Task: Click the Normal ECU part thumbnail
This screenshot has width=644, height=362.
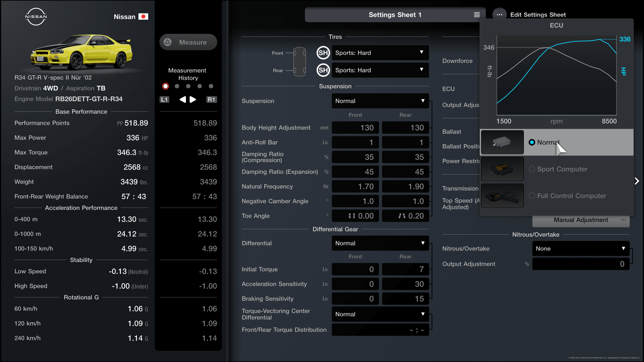Action: [x=502, y=142]
